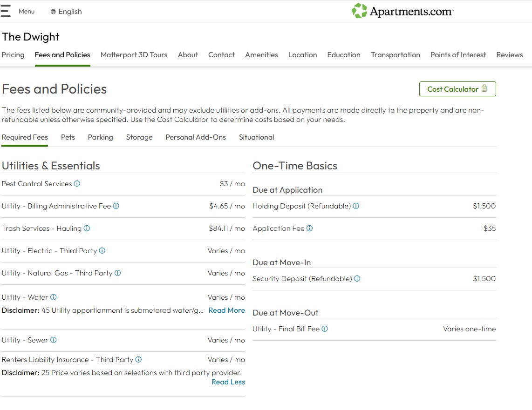Click info icon beside Final Bill Fee

click(325, 329)
